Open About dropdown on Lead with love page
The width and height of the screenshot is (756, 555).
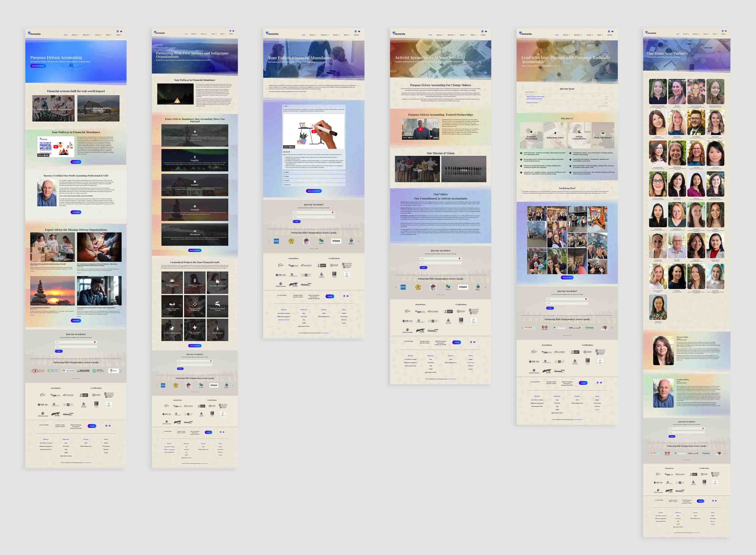[x=600, y=35]
